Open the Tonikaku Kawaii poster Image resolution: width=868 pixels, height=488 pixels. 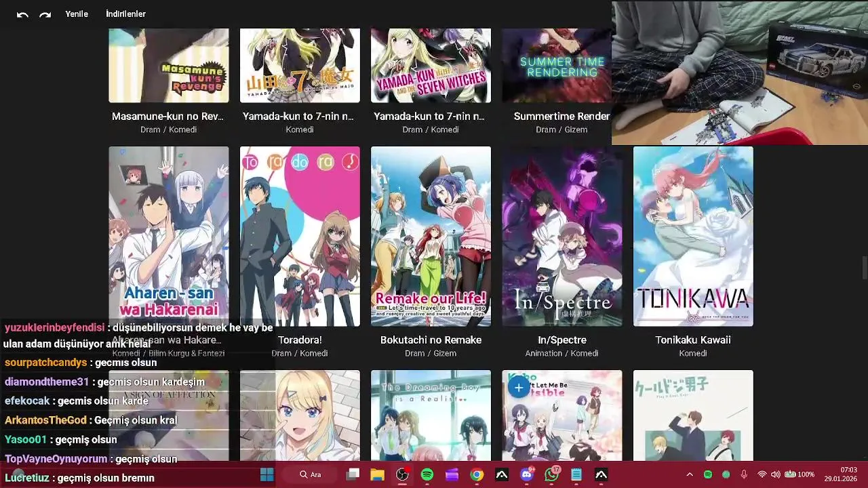pos(693,236)
